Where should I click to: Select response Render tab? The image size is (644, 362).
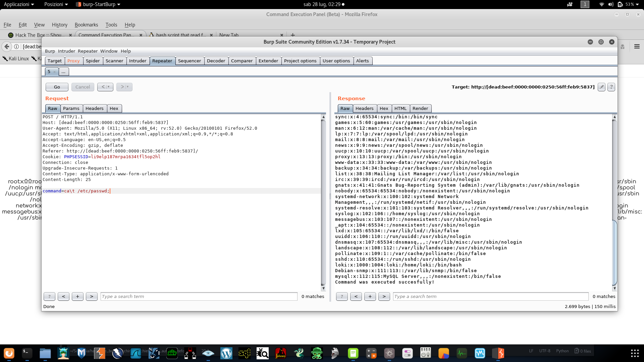(420, 108)
